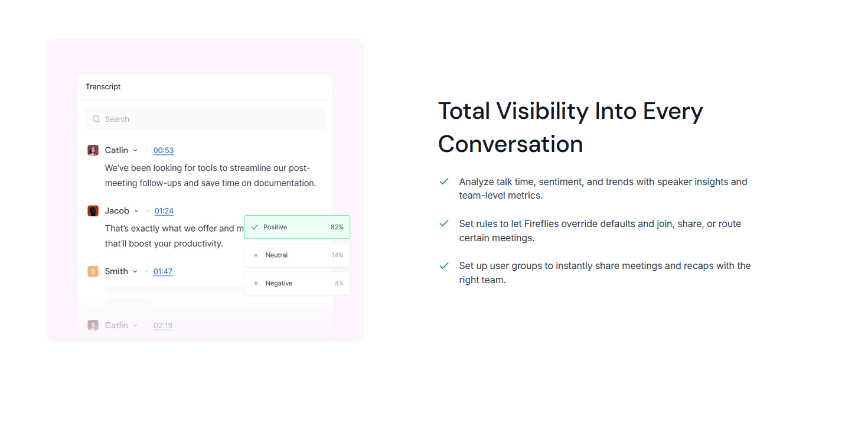This screenshot has height=438, width=868.
Task: Expand the chevron next to Smith
Action: 135,271
